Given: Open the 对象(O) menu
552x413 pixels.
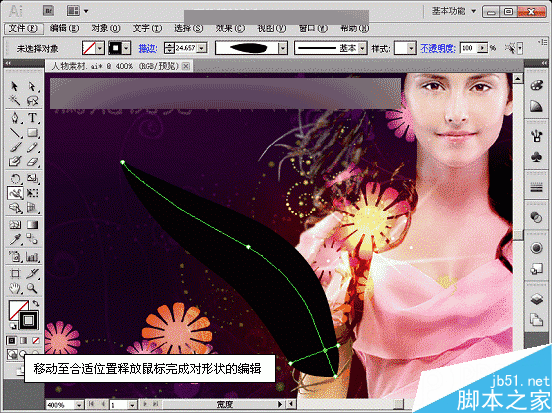Looking at the screenshot, I should pyautogui.click(x=106, y=28).
